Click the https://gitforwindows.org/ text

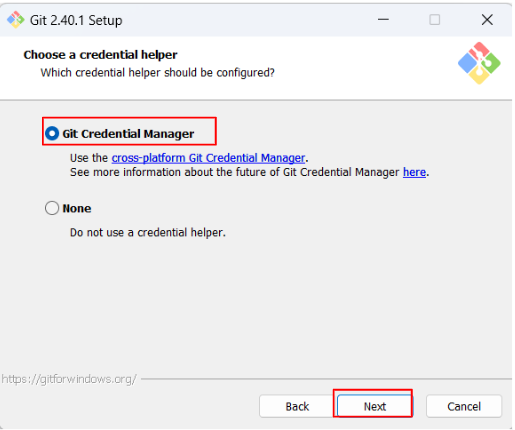[x=69, y=379]
